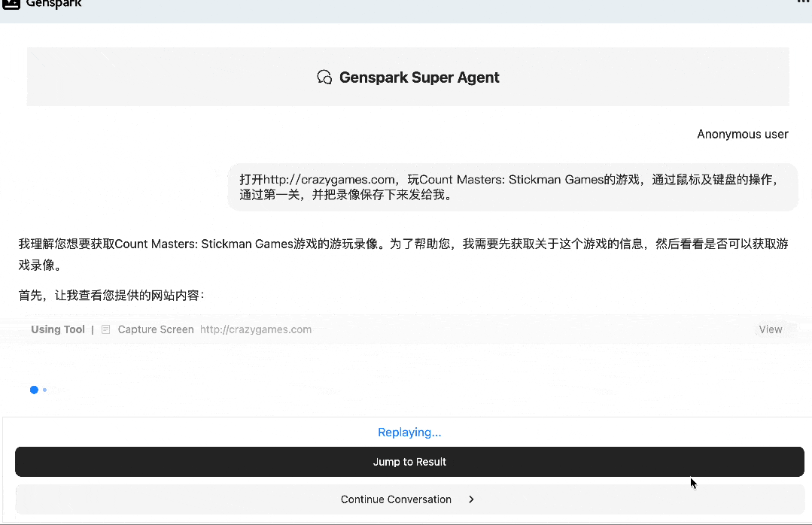
Task: Click the Capture Screen label
Action: (155, 329)
